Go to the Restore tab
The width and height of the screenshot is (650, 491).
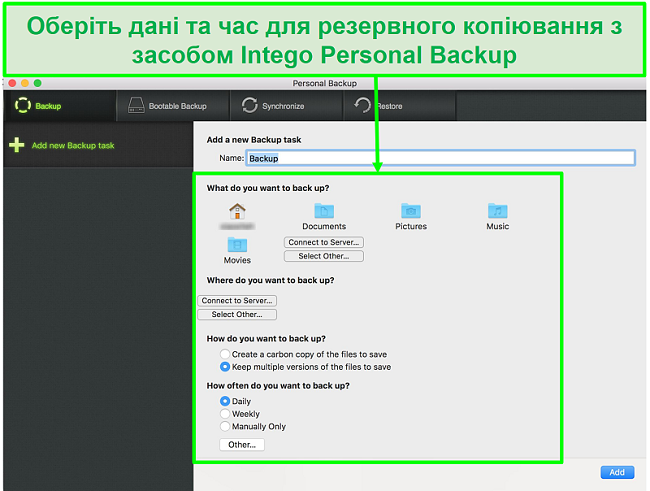point(399,106)
